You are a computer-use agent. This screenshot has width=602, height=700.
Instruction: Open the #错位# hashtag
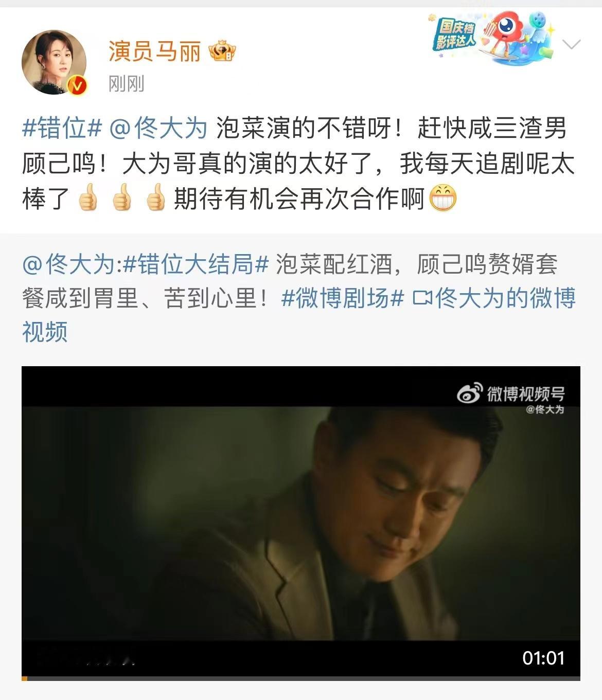point(62,128)
